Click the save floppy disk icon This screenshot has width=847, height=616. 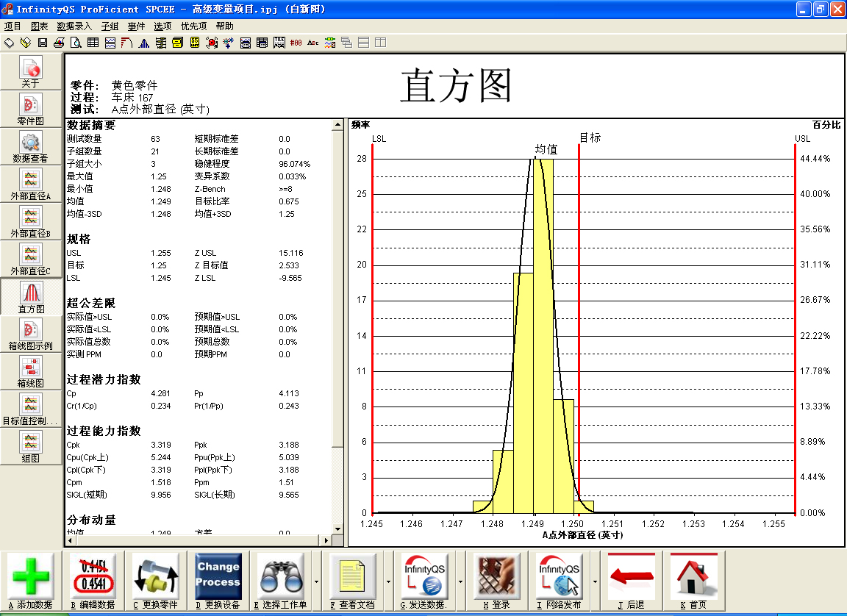pos(42,43)
